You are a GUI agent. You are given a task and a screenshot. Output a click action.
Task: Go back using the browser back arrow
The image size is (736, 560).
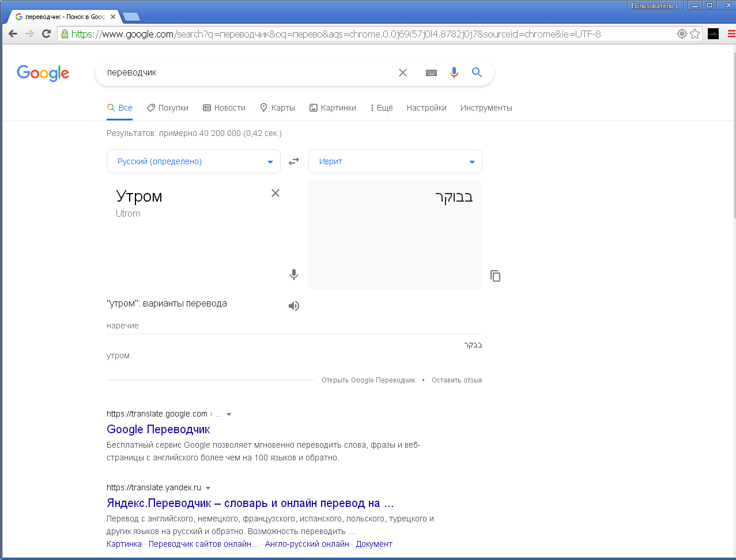[13, 34]
